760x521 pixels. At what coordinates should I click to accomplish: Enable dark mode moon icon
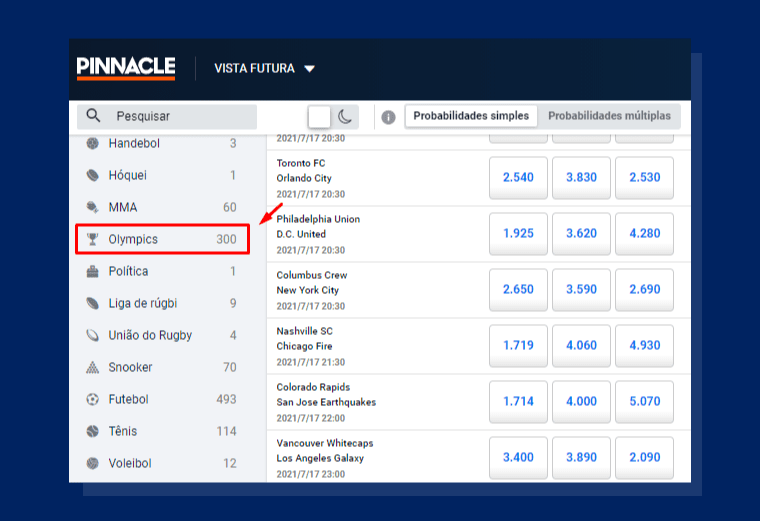click(x=345, y=117)
